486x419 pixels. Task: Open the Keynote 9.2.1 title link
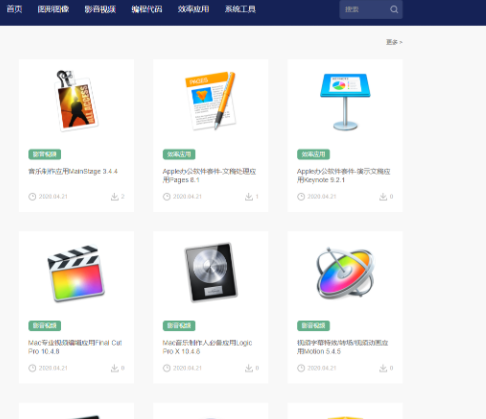click(x=344, y=176)
